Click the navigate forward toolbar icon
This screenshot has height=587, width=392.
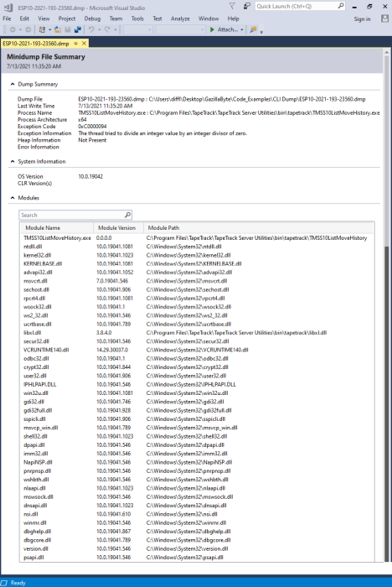28,29
